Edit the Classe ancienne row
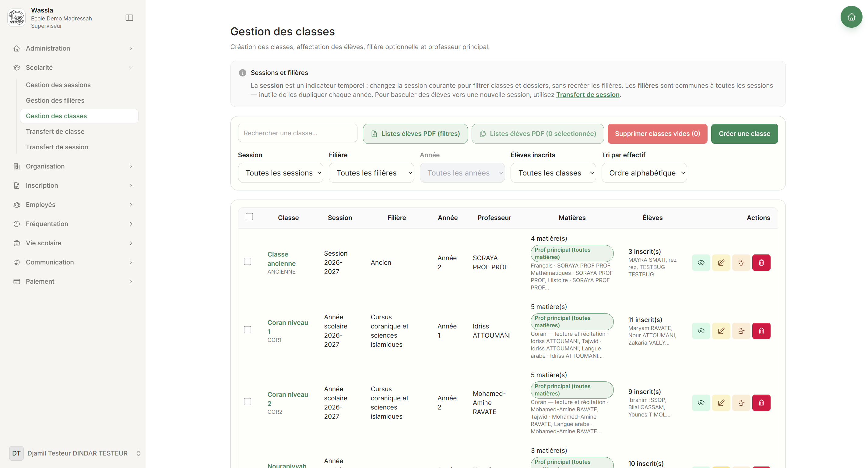This screenshot has width=868, height=468. (x=721, y=263)
